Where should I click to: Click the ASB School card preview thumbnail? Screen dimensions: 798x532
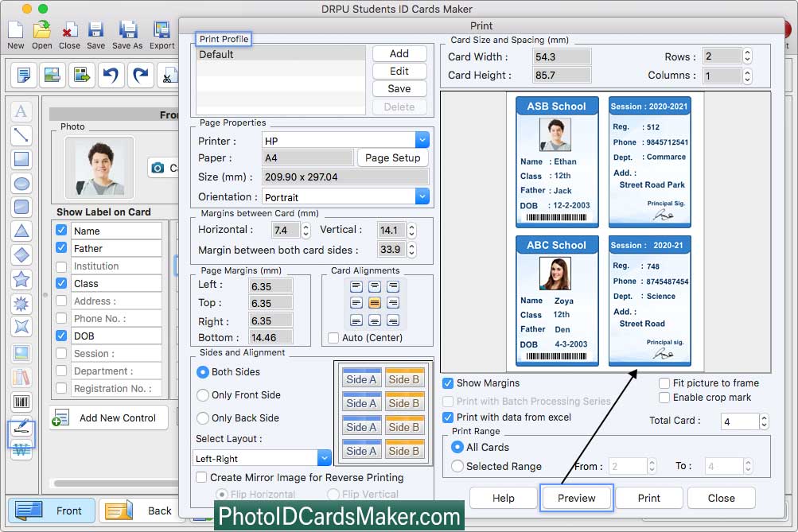click(x=557, y=161)
